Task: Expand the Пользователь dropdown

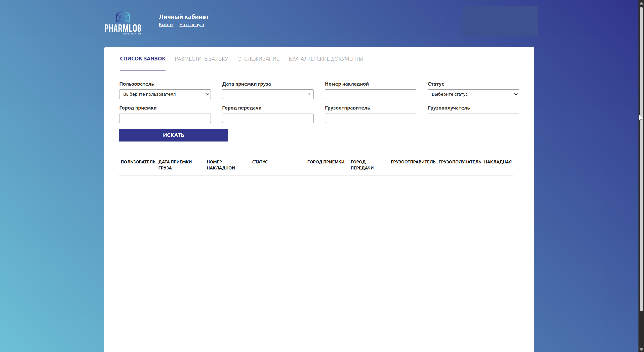Action: pyautogui.click(x=165, y=94)
